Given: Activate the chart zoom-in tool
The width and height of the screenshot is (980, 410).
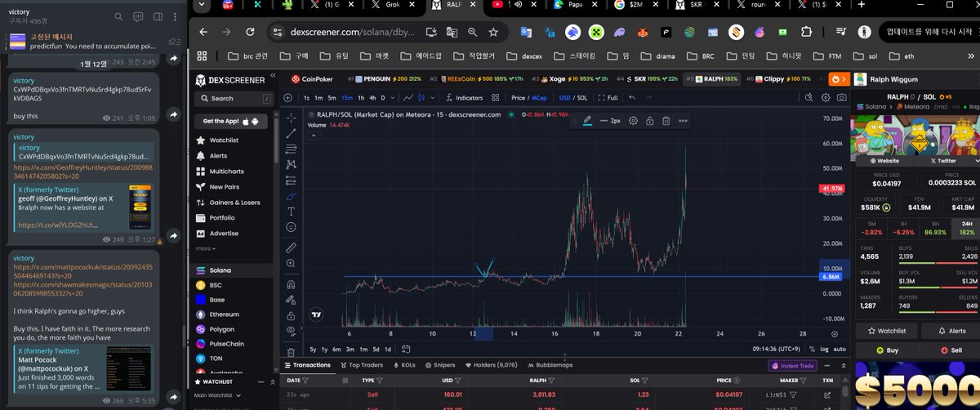Looking at the screenshot, I should (292, 263).
